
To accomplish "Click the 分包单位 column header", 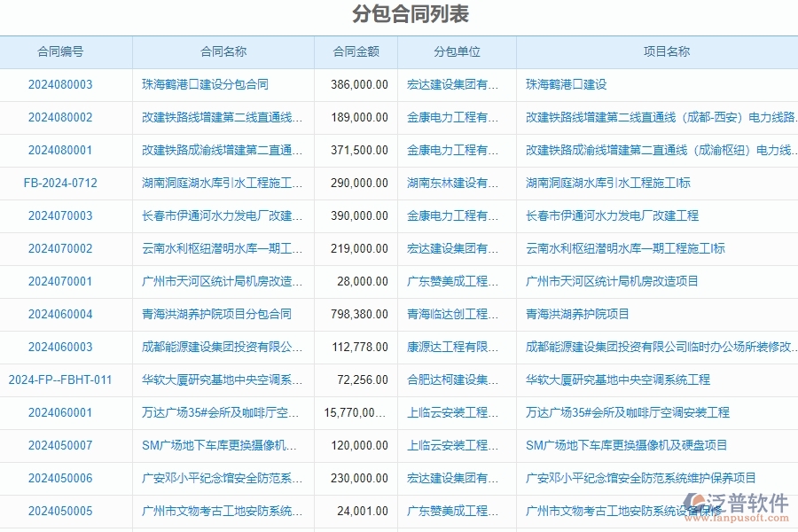I will click(457, 51).
